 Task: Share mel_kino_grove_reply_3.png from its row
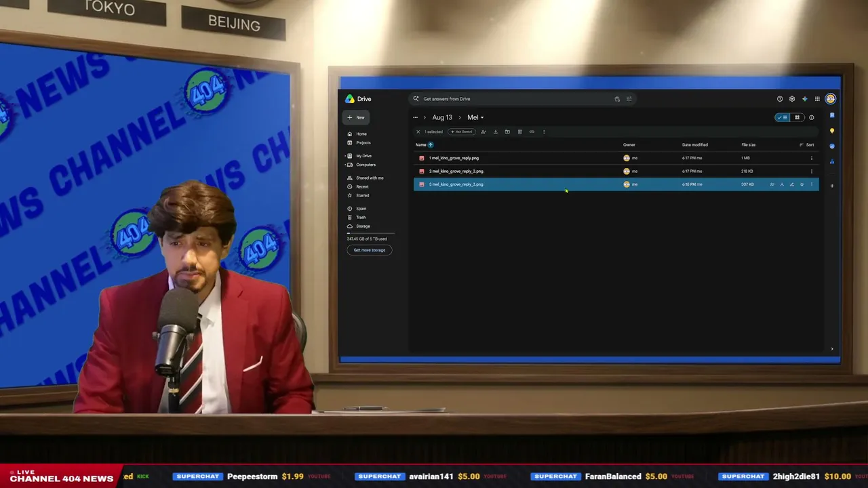point(772,184)
